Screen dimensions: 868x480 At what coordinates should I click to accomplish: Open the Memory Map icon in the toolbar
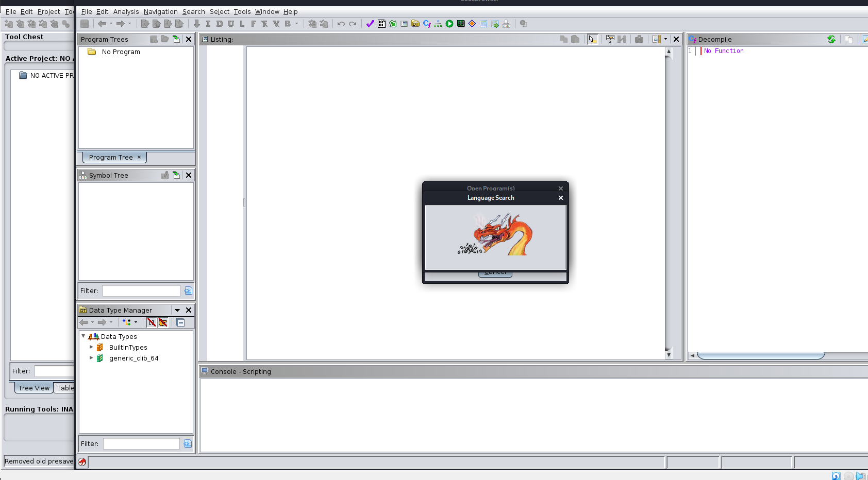coord(460,23)
